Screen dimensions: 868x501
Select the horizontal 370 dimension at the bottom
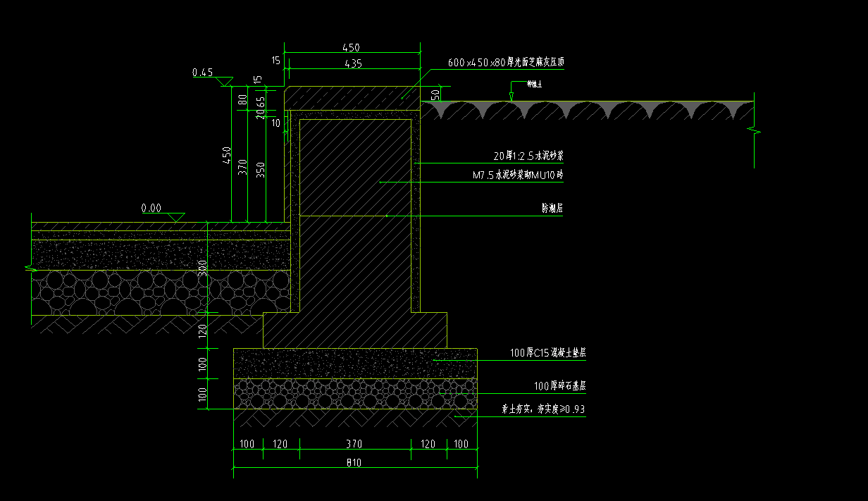point(354,445)
